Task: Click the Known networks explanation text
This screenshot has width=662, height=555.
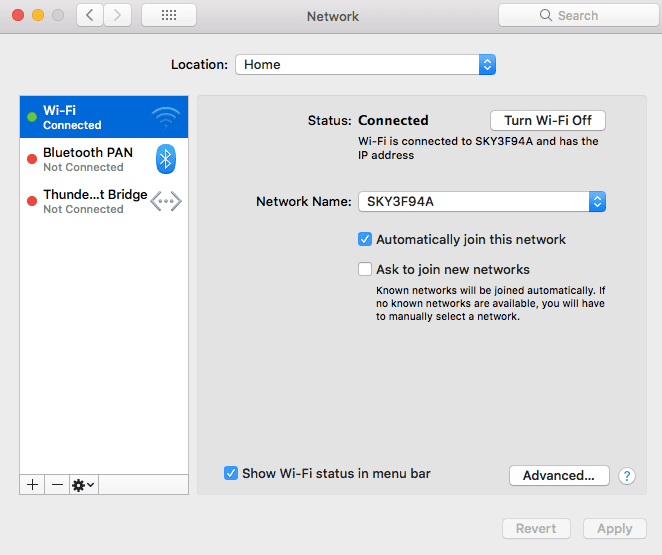Action: point(491,303)
